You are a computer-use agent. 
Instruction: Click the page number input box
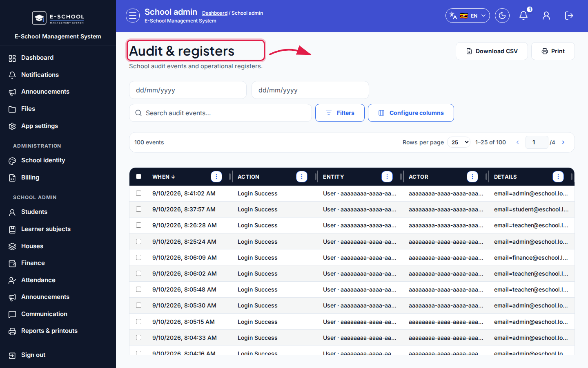pyautogui.click(x=537, y=142)
